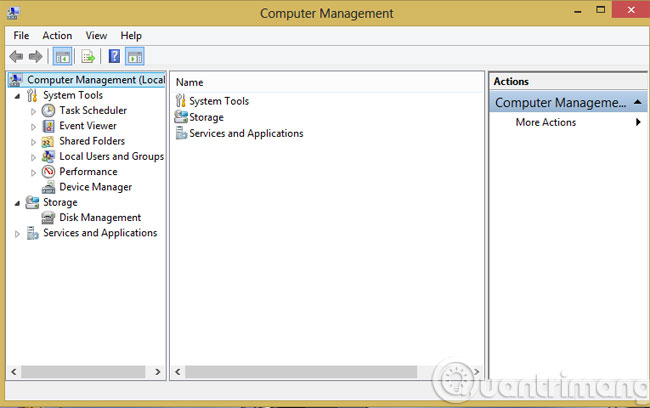Click the Event Viewer icon in tree
The height and width of the screenshot is (408, 650).
coord(49,126)
